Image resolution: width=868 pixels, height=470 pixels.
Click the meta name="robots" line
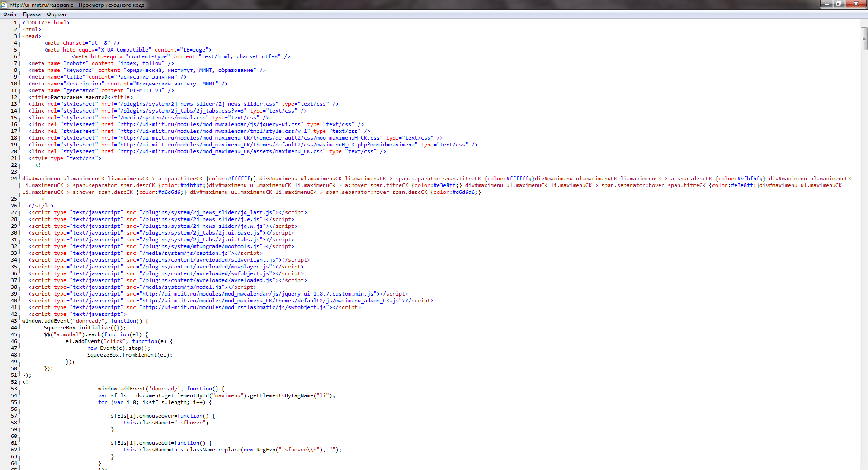(101, 63)
